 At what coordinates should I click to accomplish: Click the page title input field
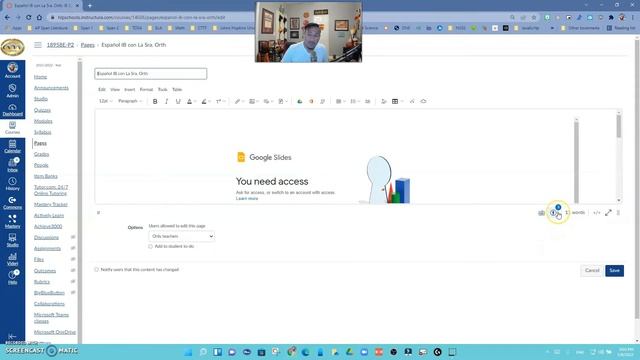(151, 74)
